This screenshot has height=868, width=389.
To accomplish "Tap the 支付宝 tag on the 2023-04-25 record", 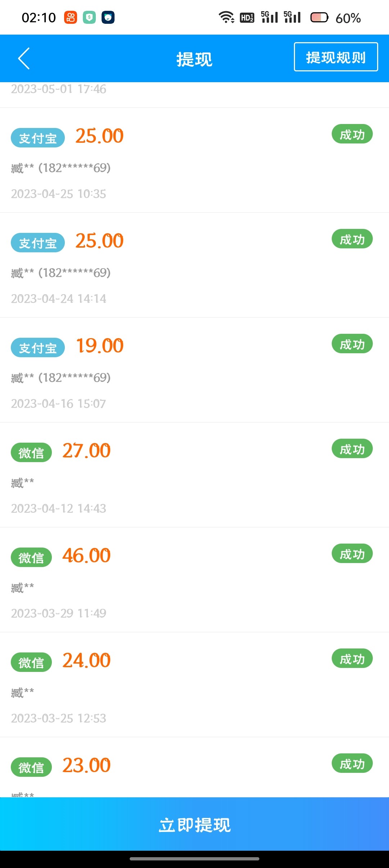I will (38, 138).
